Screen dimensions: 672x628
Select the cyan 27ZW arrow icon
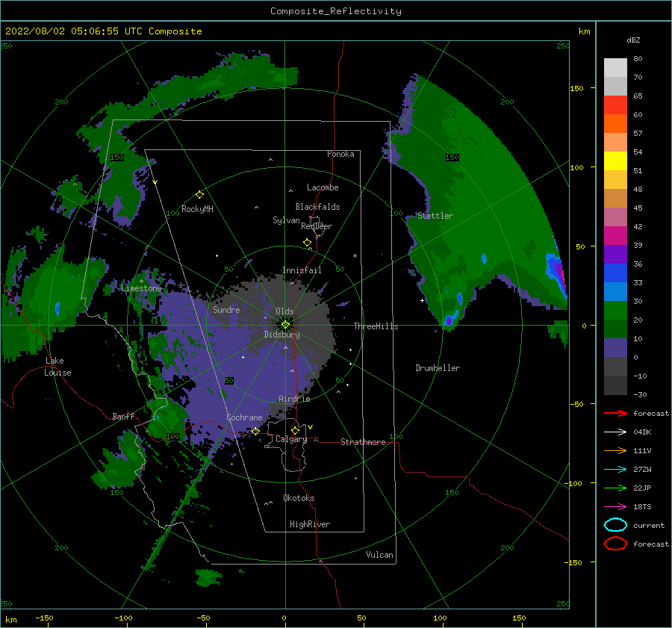coord(615,470)
